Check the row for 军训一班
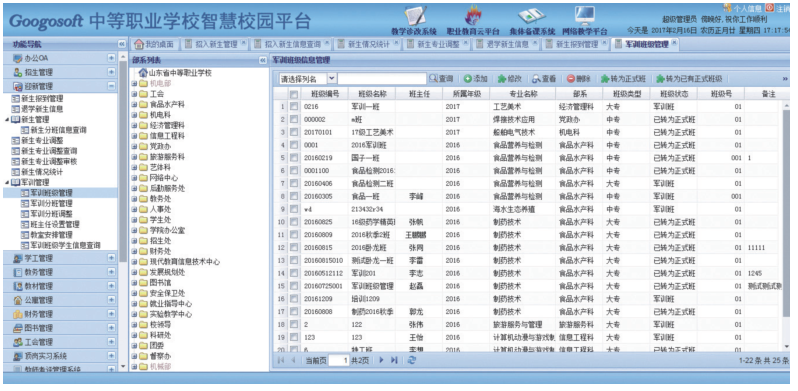Screen dimensions: 798x391 click(x=294, y=107)
